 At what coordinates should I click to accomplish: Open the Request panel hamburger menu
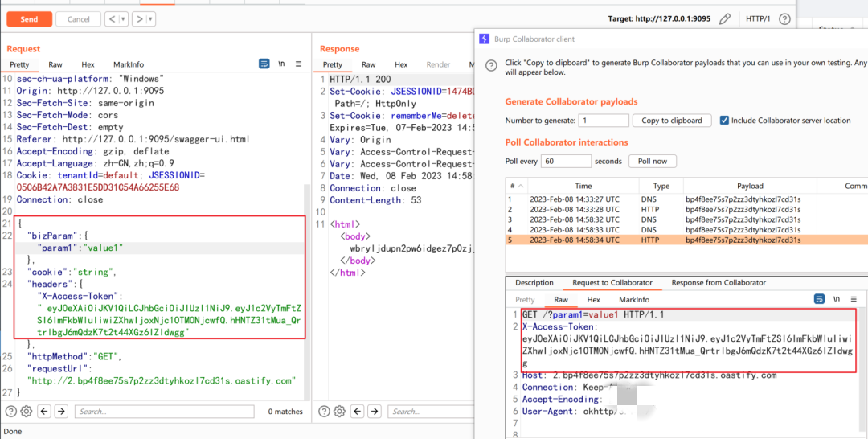[299, 64]
